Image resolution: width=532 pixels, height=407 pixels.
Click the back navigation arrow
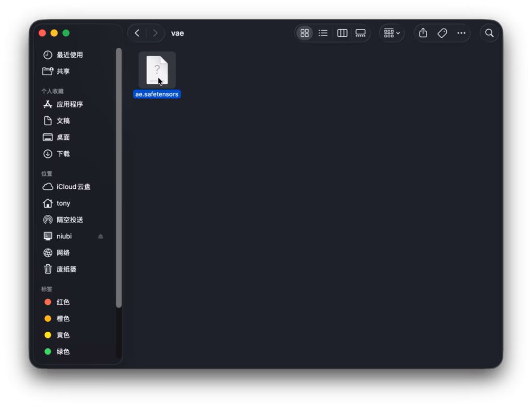137,33
